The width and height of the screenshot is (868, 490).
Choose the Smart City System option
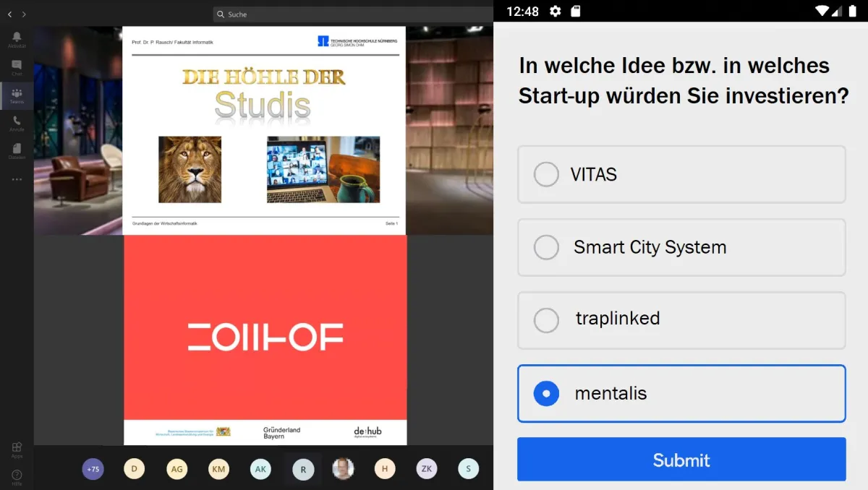pos(546,247)
